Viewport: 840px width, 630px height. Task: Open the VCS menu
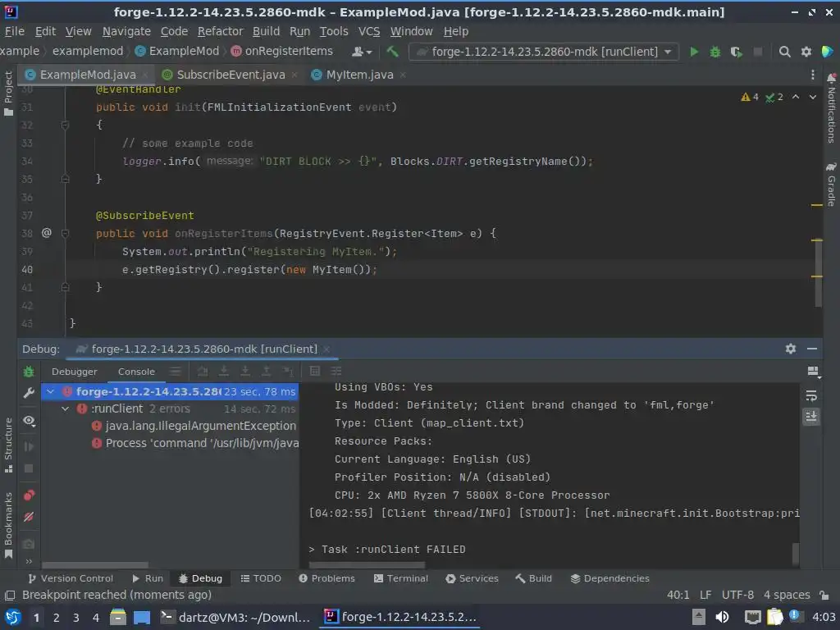[368, 31]
